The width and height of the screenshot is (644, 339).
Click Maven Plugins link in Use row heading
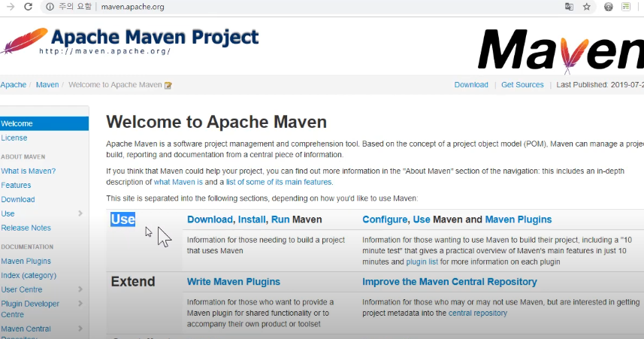pos(519,219)
